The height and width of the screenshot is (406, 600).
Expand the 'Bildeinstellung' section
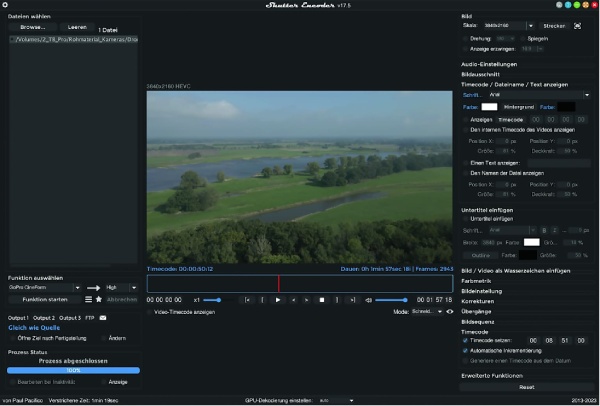[x=481, y=291]
